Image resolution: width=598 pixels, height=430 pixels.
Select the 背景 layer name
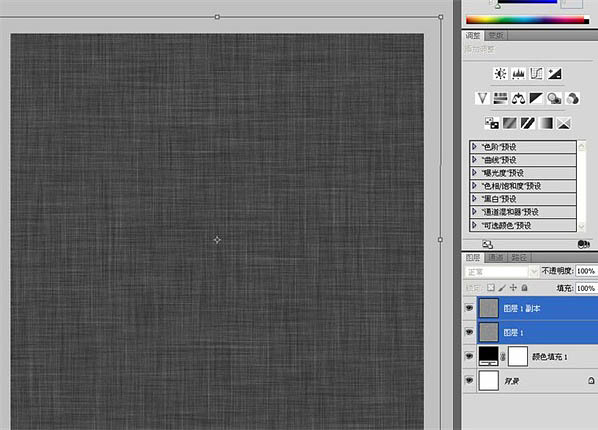point(511,381)
